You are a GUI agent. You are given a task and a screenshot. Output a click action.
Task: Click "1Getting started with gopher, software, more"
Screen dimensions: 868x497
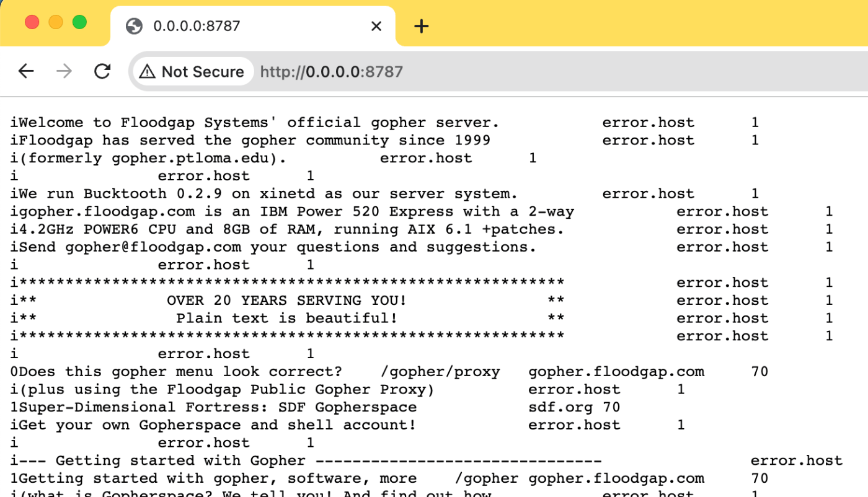click(213, 479)
